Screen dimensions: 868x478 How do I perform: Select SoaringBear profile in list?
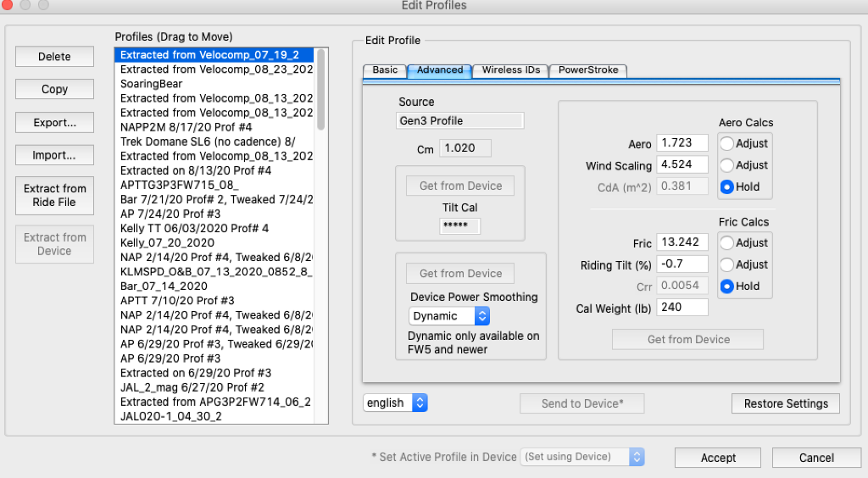151,84
